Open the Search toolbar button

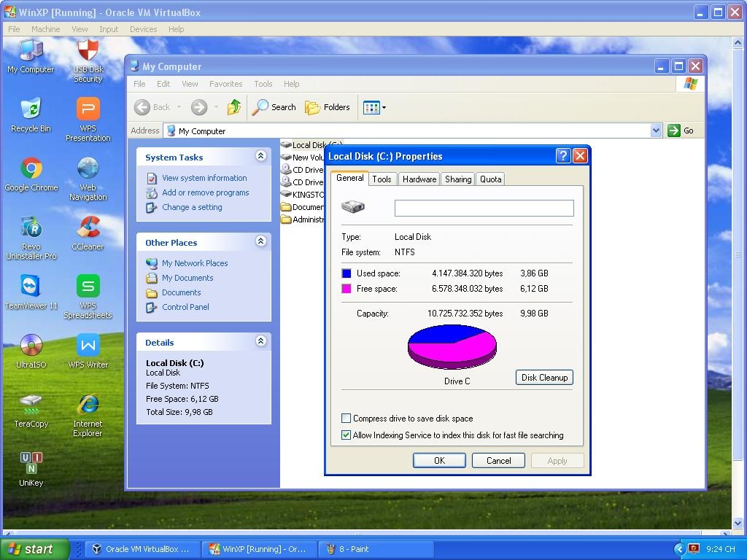point(274,107)
